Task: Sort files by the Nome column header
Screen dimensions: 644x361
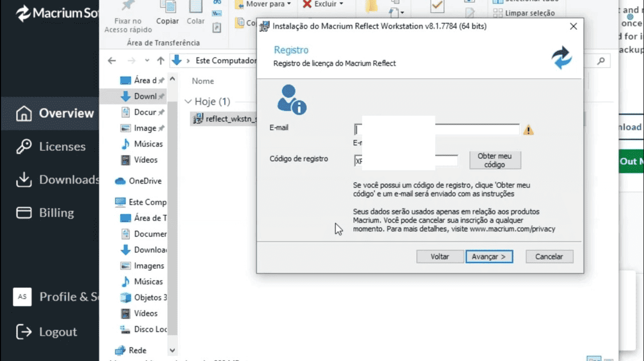Action: pyautogui.click(x=203, y=81)
